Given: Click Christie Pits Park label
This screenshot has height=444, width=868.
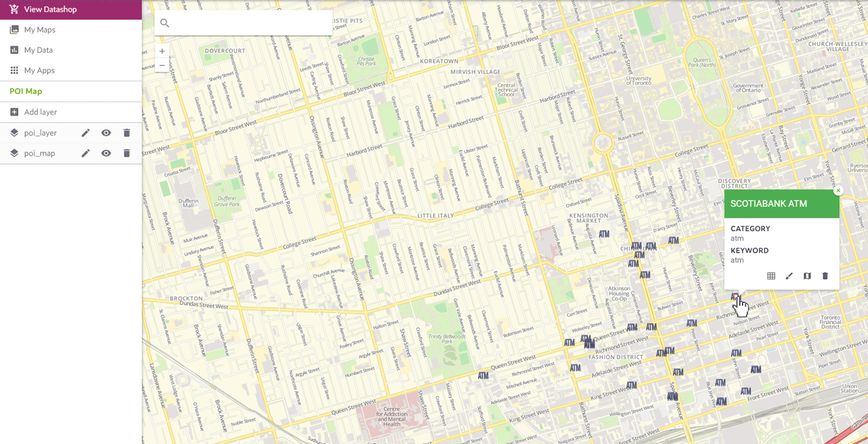Looking at the screenshot, I should tap(366, 62).
